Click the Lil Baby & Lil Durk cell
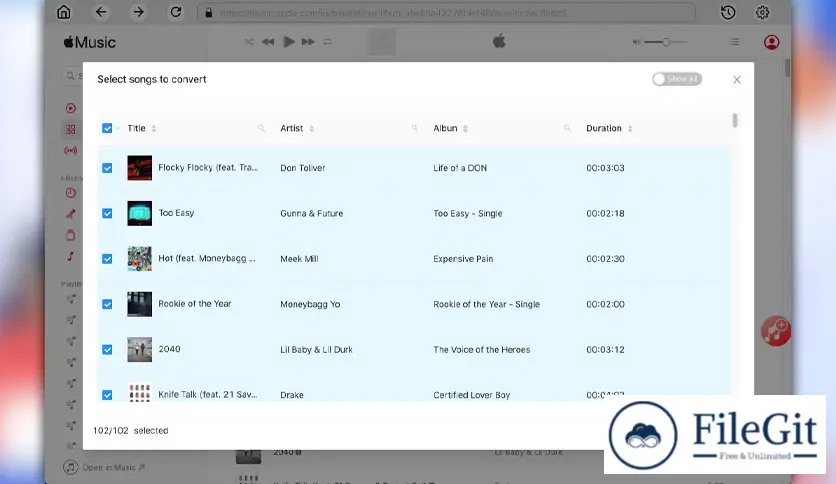Screen dimensions: 836x484 (x=316, y=350)
